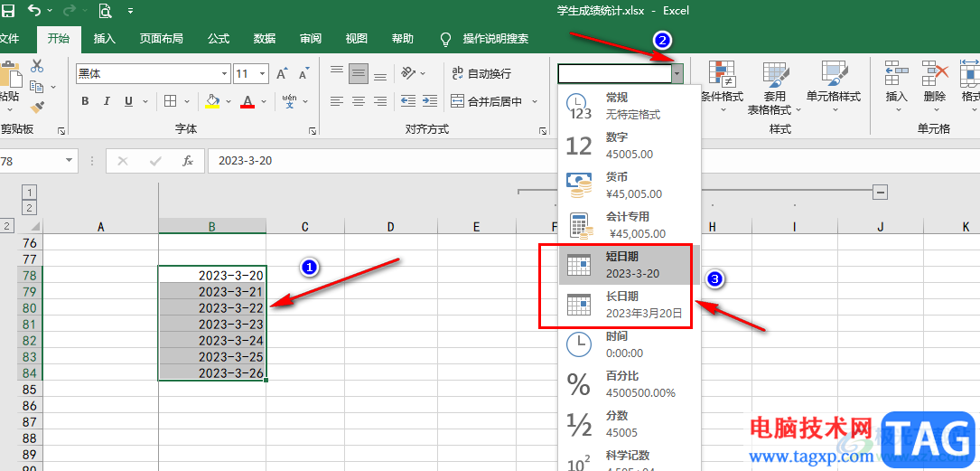The height and width of the screenshot is (471, 980).
Task: Toggle Italic formatting
Action: pos(107,101)
